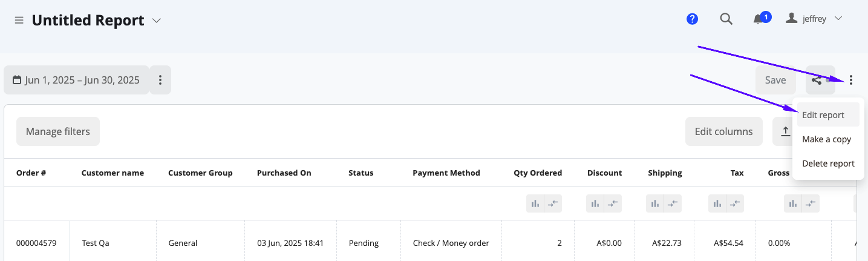Show chart for Shipping column
The image size is (868, 261).
pyautogui.click(x=655, y=204)
